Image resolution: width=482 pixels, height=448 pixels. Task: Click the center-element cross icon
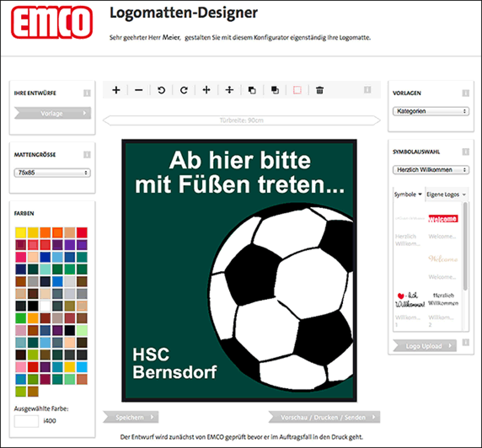tap(206, 90)
